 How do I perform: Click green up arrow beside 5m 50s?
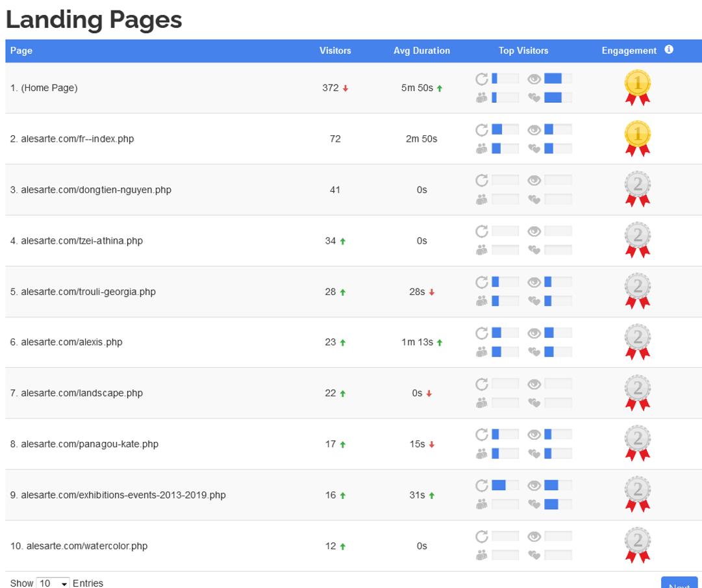tap(439, 88)
